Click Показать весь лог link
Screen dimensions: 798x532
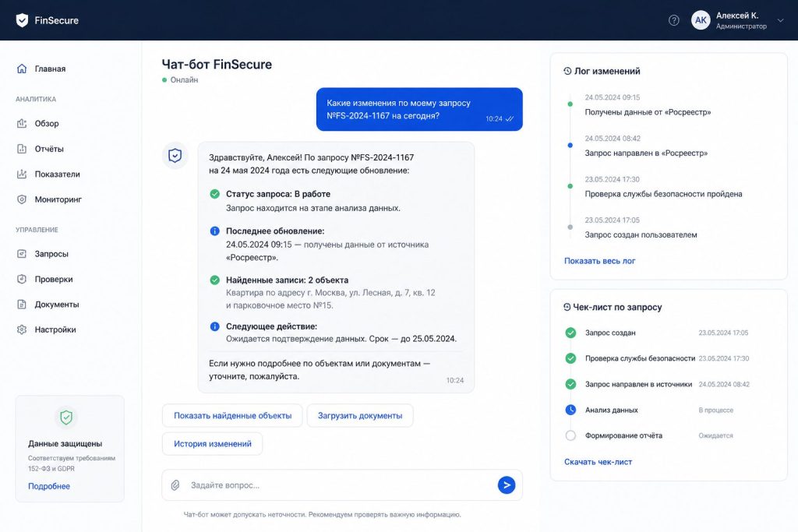[599, 261]
